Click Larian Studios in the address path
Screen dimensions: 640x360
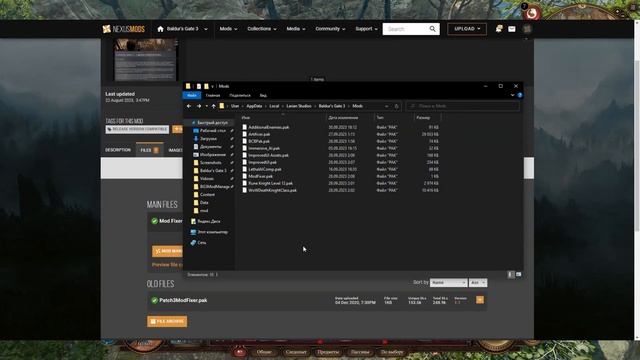pos(299,106)
